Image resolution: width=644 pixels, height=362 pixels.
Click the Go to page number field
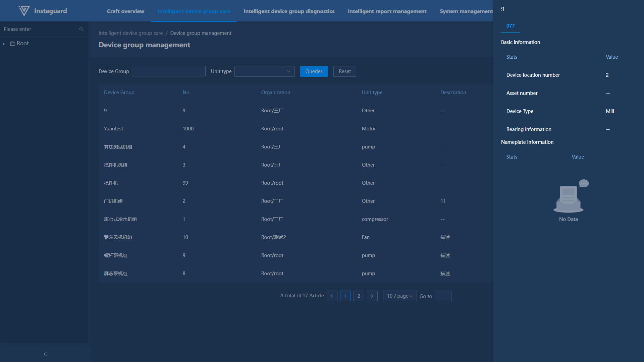[x=443, y=296]
